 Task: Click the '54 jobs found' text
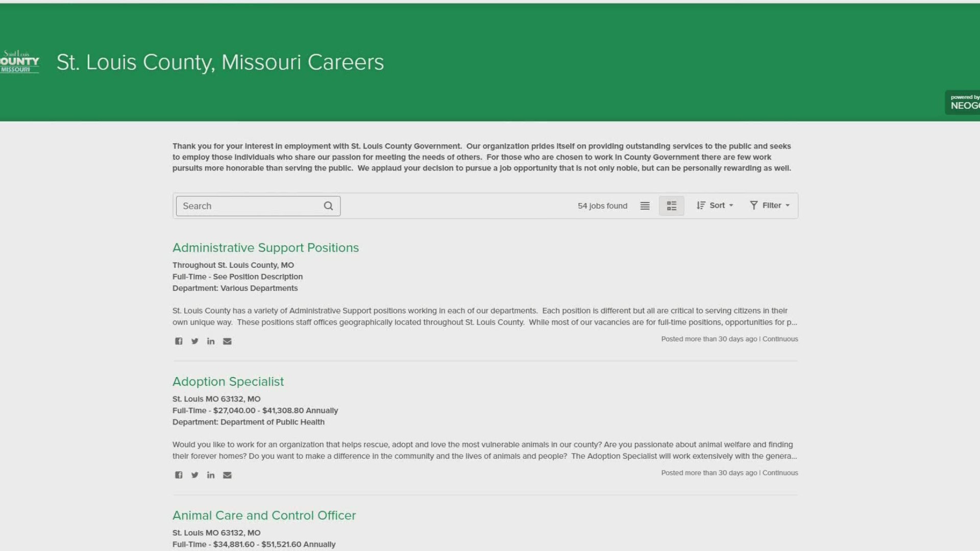[602, 206]
